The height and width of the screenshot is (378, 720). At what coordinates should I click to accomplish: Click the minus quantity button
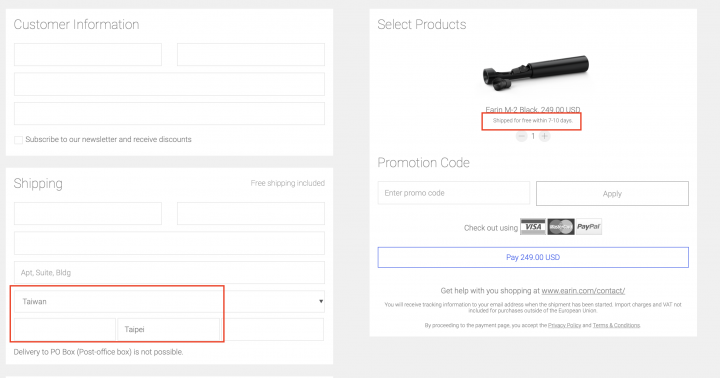coord(521,136)
